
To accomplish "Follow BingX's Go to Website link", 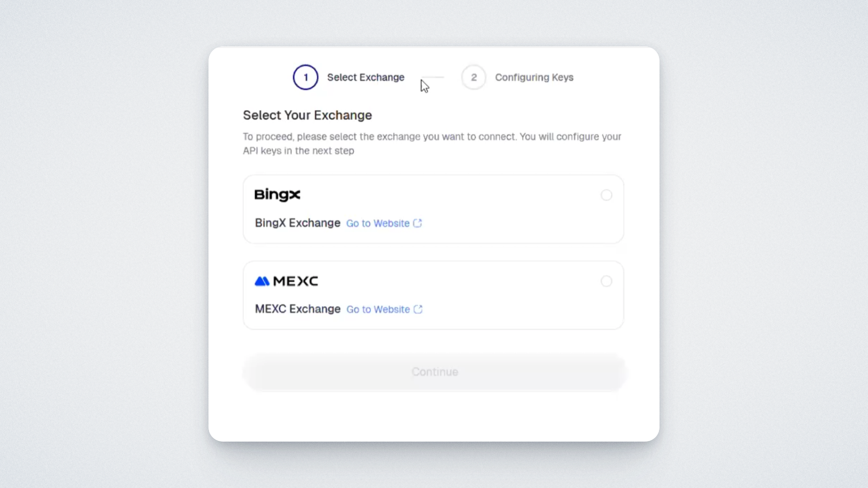I will (x=377, y=224).
